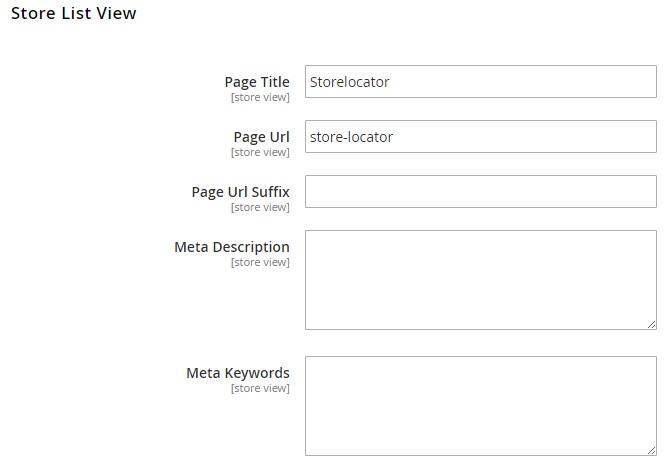Click store view scope under Page Title
The image size is (669, 467).
[260, 98]
